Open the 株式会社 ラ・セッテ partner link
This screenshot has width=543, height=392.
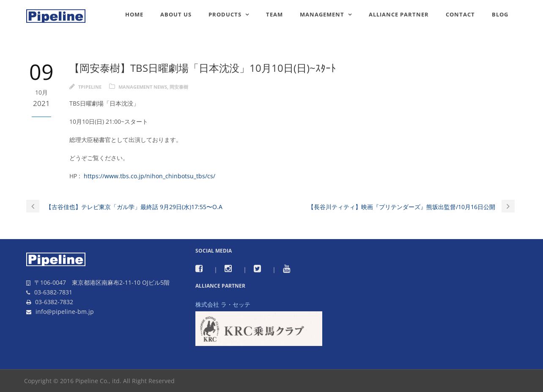click(x=223, y=305)
